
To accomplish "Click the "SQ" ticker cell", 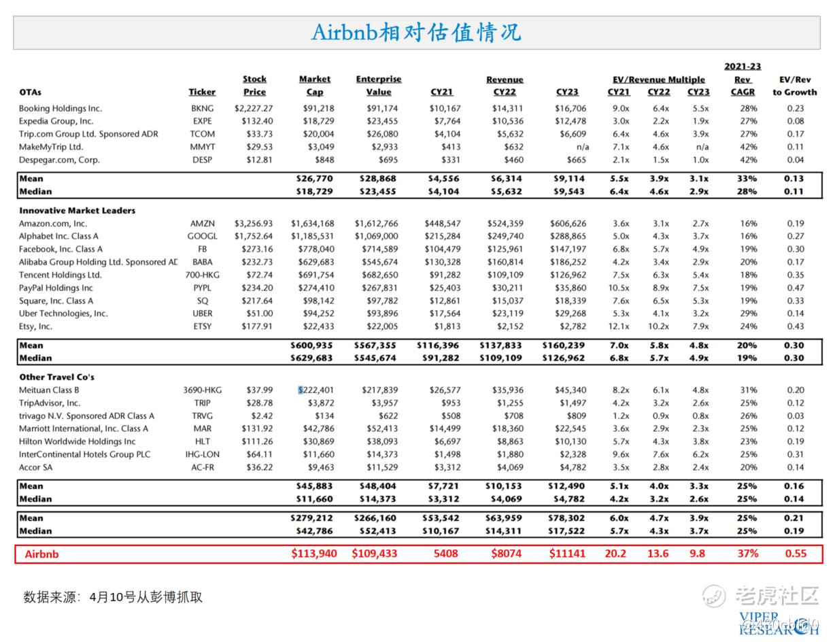I will click(202, 301).
